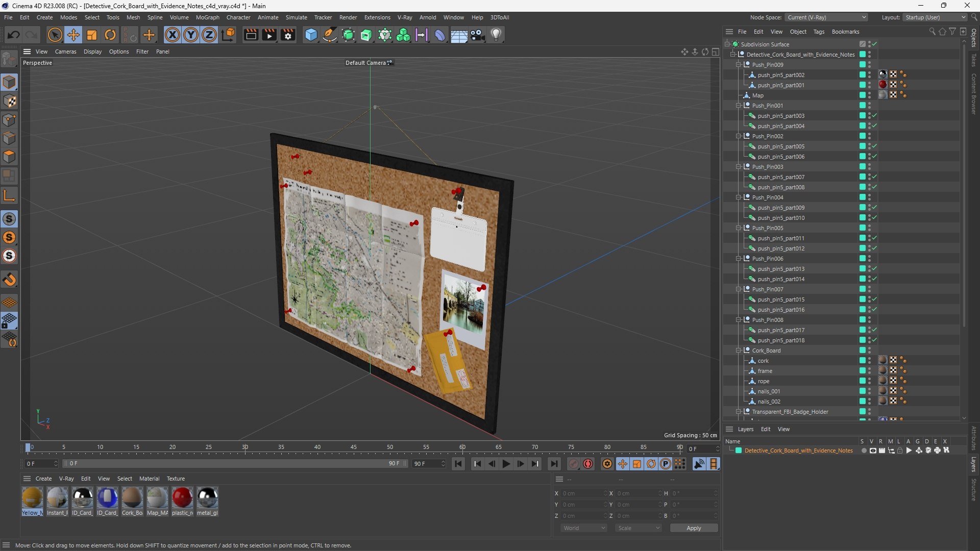Image resolution: width=980 pixels, height=551 pixels.
Task: Go to end of animation button
Action: (x=554, y=464)
